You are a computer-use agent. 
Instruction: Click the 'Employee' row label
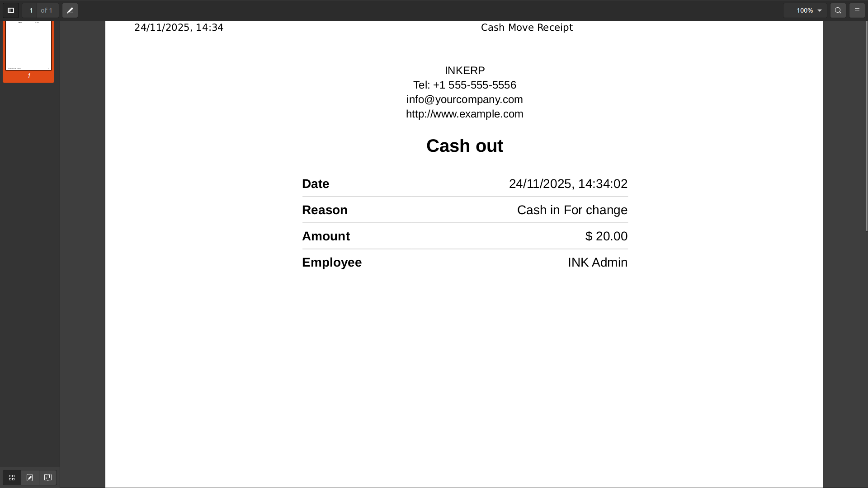[332, 263]
